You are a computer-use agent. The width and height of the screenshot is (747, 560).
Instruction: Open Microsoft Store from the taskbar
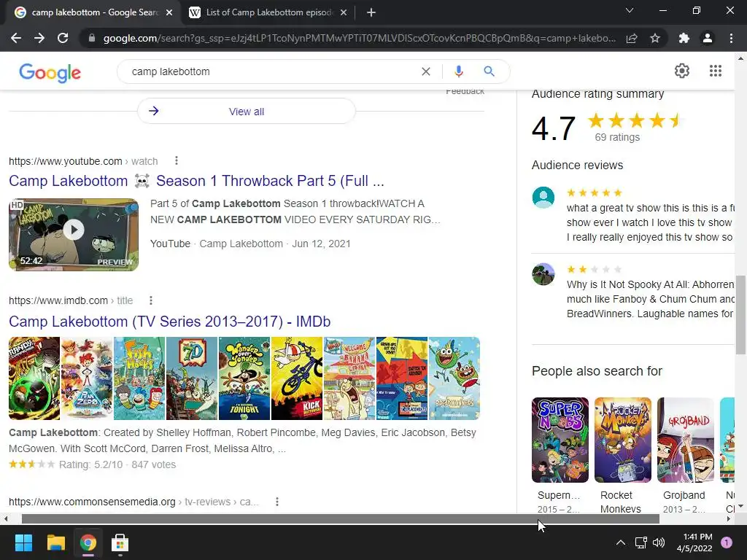click(120, 542)
